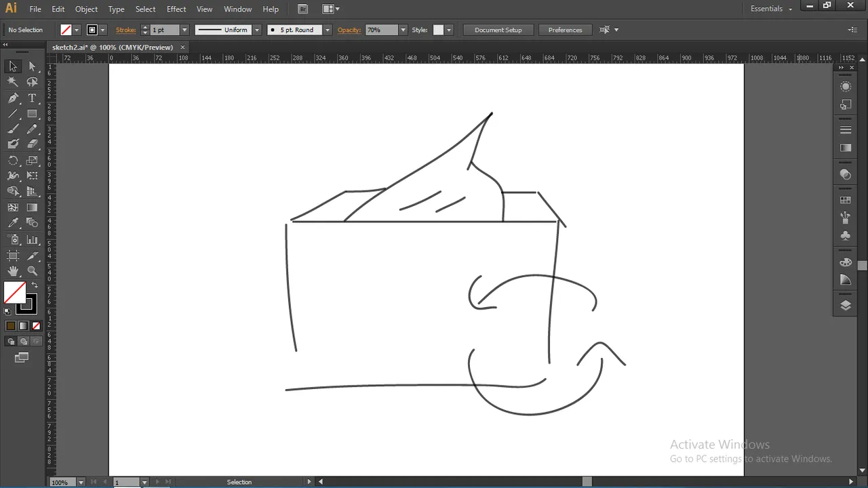The width and height of the screenshot is (868, 488).
Task: Change the screen mode button
Action: click(22, 357)
